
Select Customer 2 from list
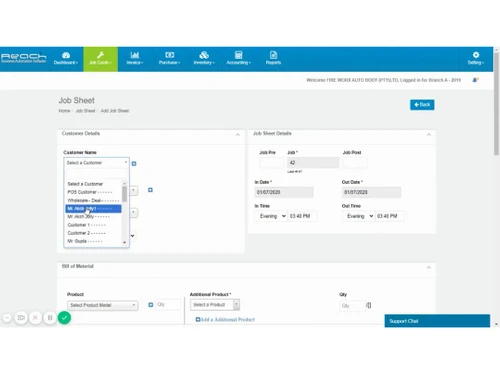coord(93,233)
